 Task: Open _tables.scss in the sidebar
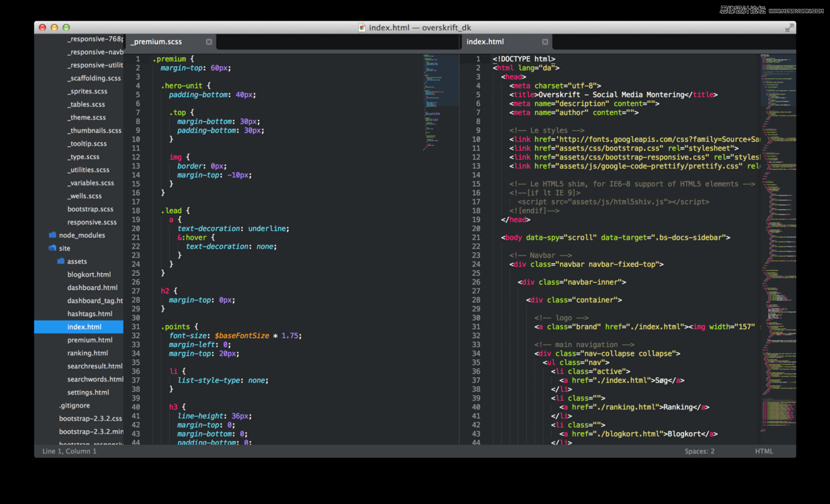86,104
